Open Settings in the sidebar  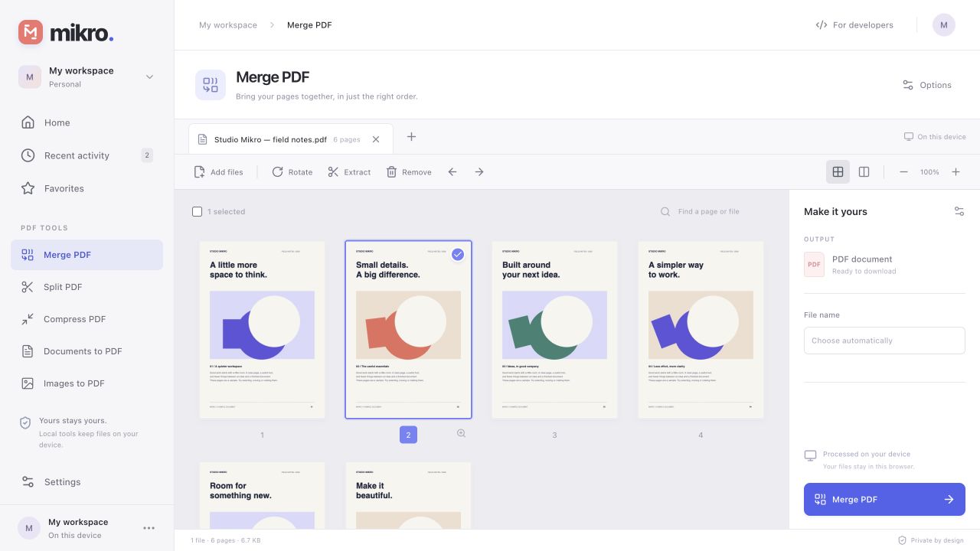pos(87,482)
